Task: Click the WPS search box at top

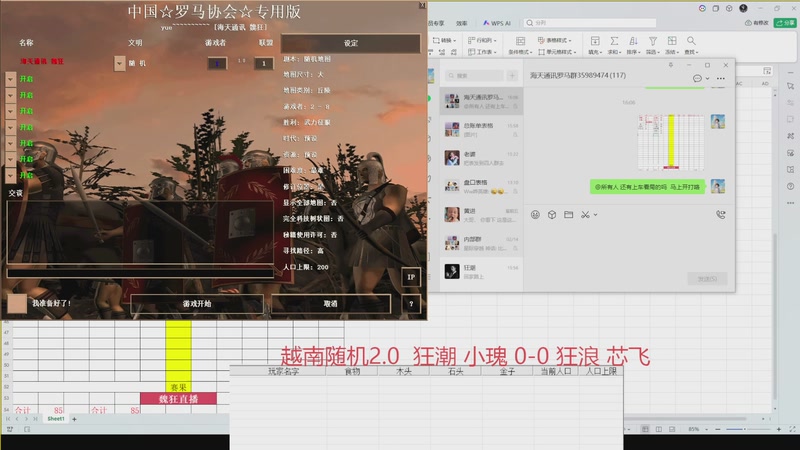Action: coord(590,23)
